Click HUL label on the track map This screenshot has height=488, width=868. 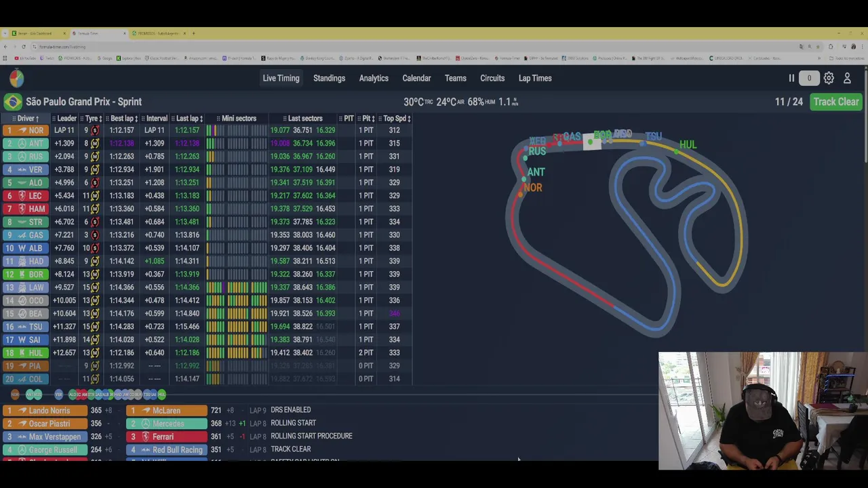tap(688, 144)
